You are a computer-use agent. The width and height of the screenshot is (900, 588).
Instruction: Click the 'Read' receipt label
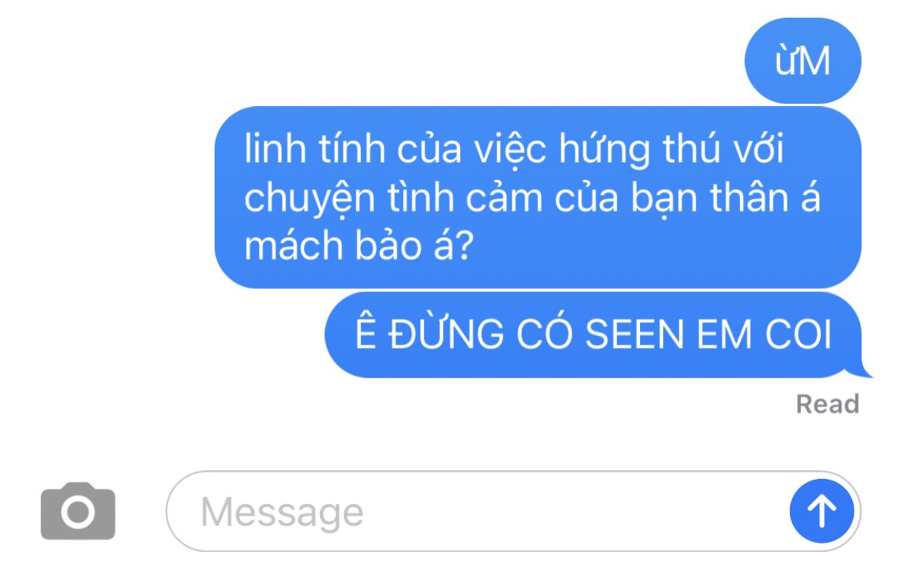(x=827, y=404)
